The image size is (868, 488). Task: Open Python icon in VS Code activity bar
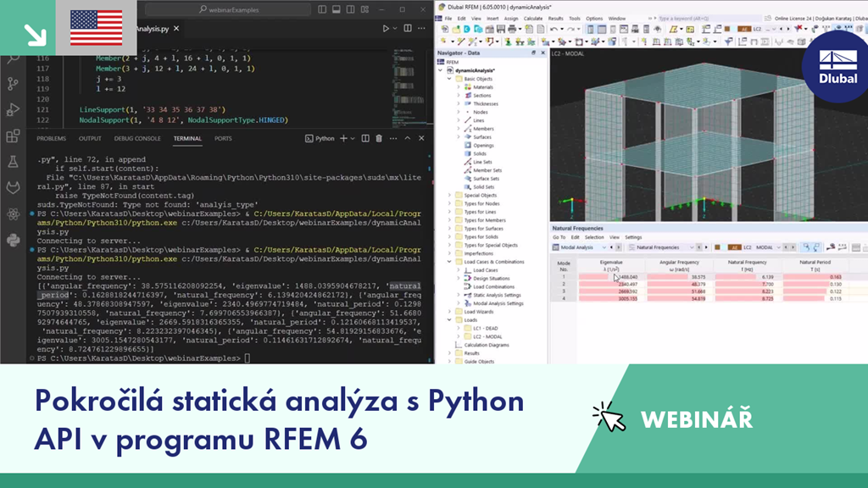[x=13, y=240]
